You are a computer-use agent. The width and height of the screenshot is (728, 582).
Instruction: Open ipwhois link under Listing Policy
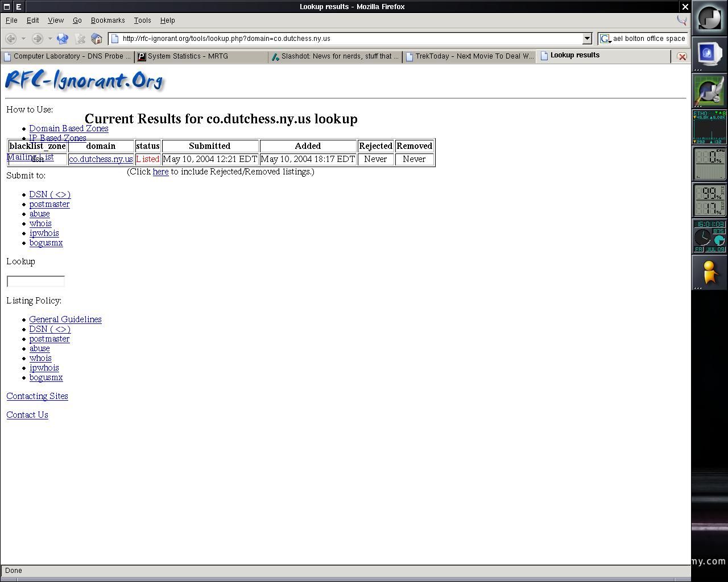44,368
